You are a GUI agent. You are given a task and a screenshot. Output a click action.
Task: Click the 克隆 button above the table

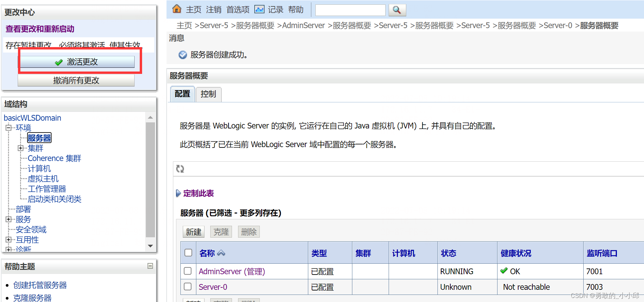pos(221,232)
